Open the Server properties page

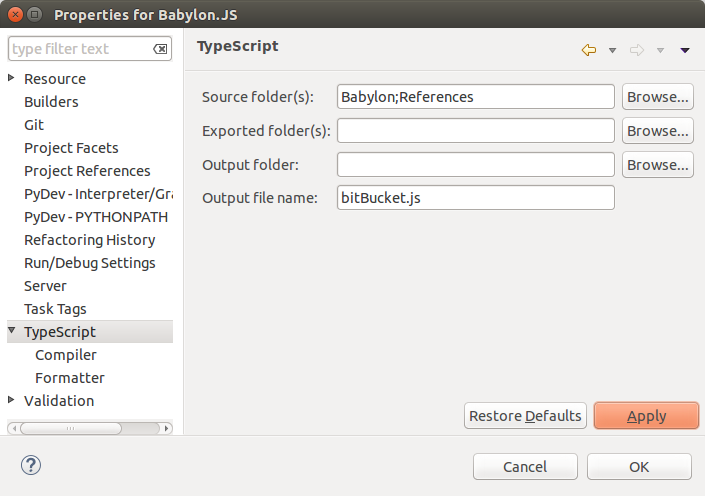click(45, 286)
